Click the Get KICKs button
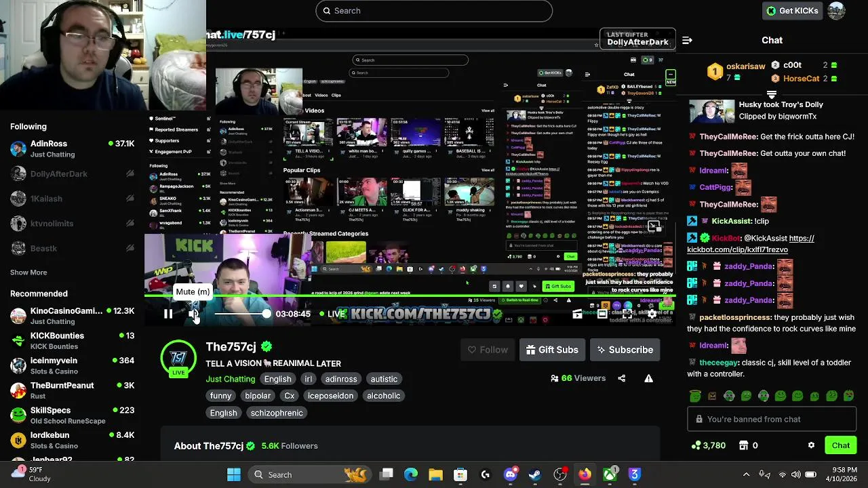868x488 pixels. point(792,11)
